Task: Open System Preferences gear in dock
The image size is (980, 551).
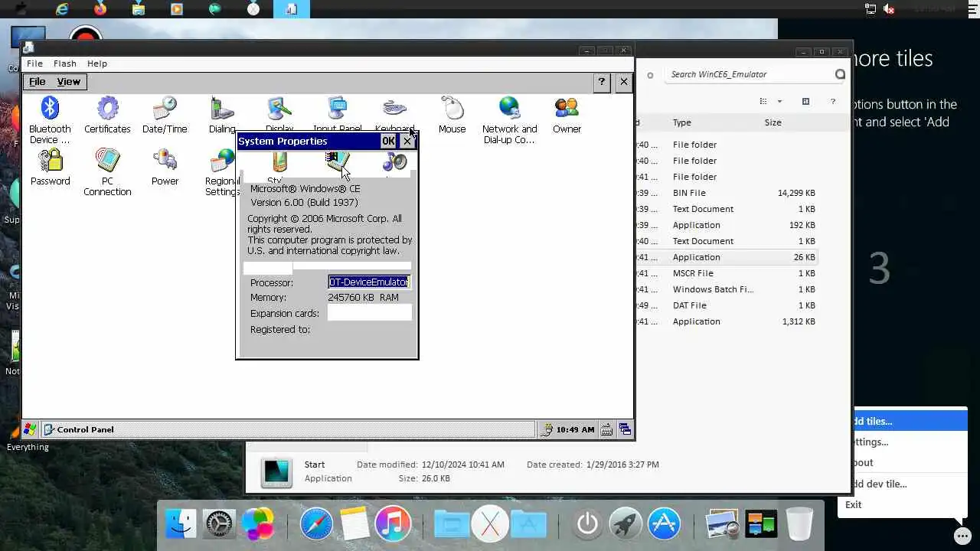Action: pos(220,524)
